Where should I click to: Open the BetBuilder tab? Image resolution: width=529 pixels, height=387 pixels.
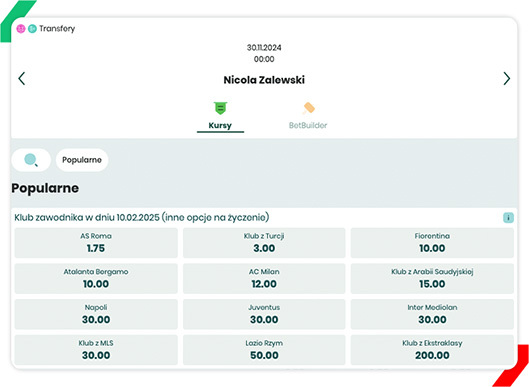click(308, 125)
